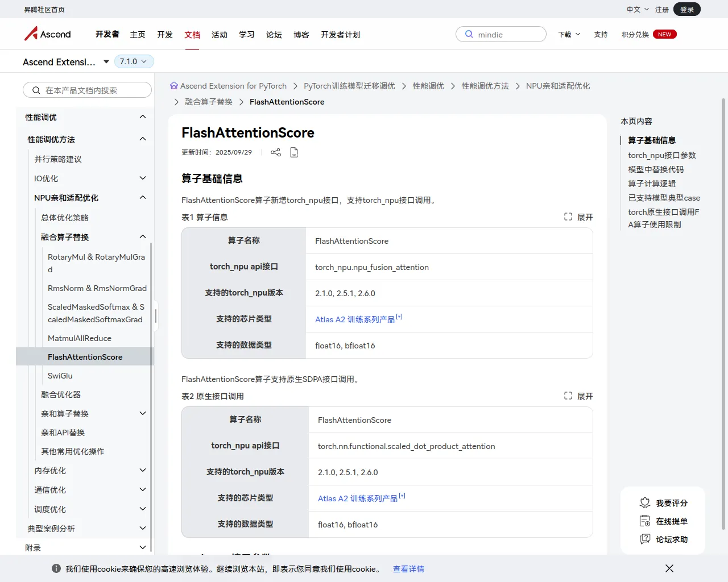Open the first Atlas A2 训练系列产品 link
Viewport: 728px width, 582px height.
click(355, 319)
